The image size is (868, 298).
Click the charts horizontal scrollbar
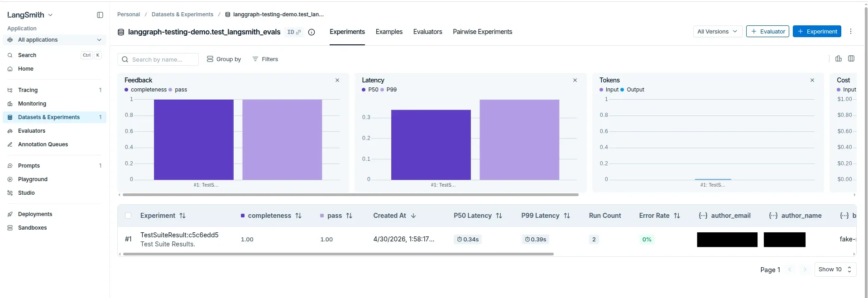coord(350,195)
